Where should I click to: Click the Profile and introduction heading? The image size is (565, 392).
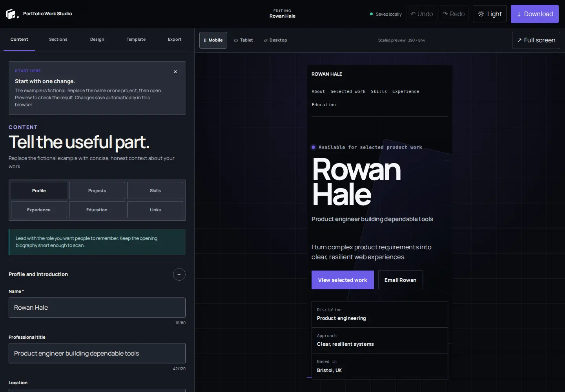pyautogui.click(x=38, y=274)
